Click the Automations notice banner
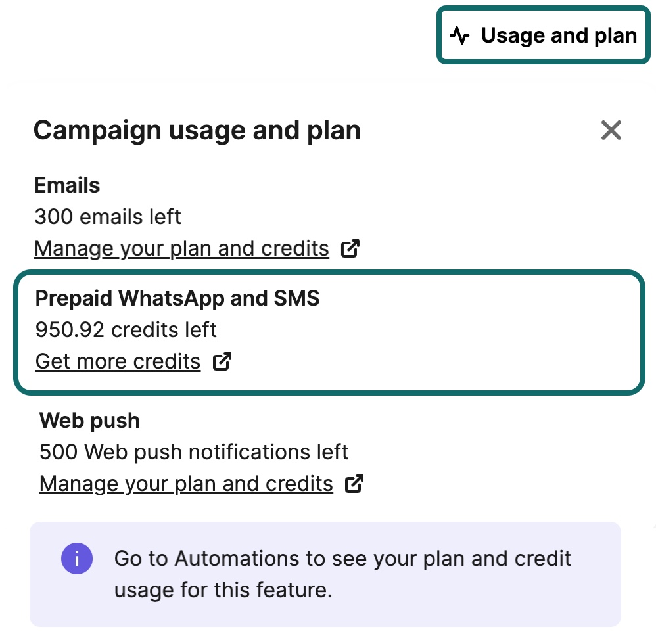This screenshot has width=656, height=644. coord(327,574)
